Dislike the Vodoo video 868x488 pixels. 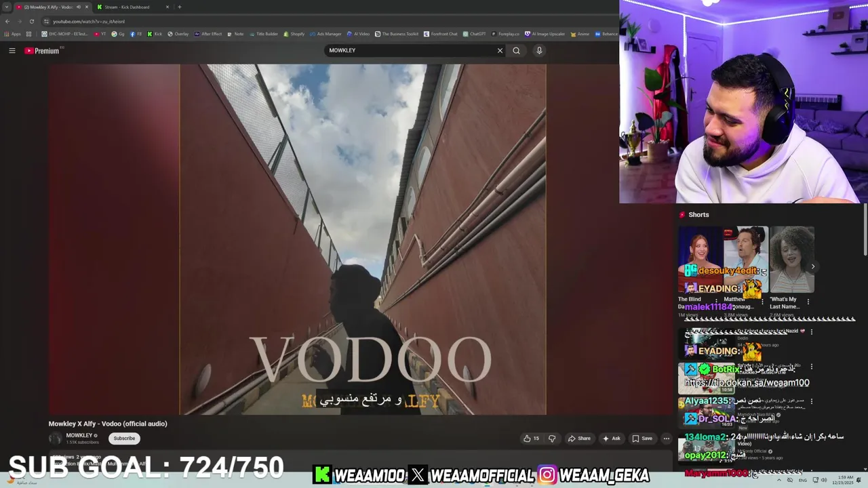(552, 439)
